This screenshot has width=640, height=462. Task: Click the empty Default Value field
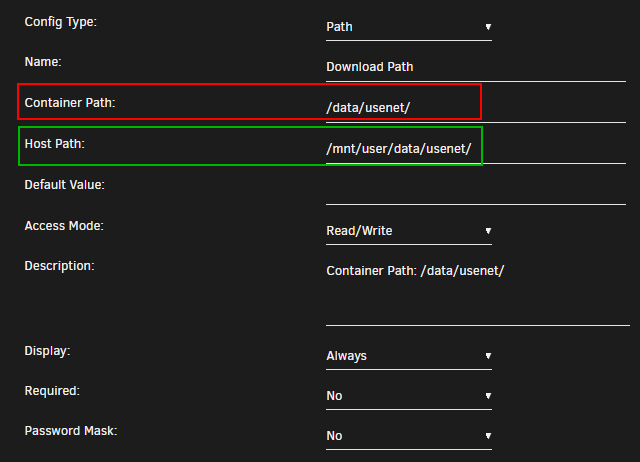tap(475, 190)
